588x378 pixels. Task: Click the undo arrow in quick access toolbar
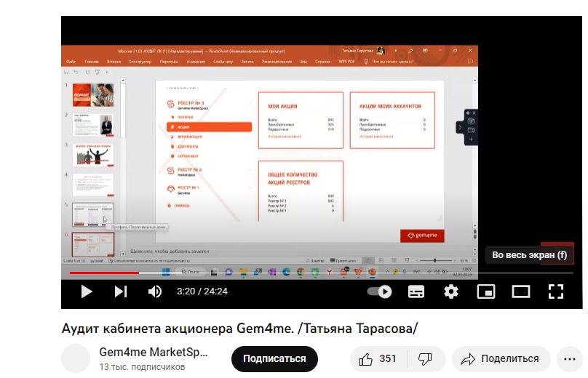coord(76,72)
